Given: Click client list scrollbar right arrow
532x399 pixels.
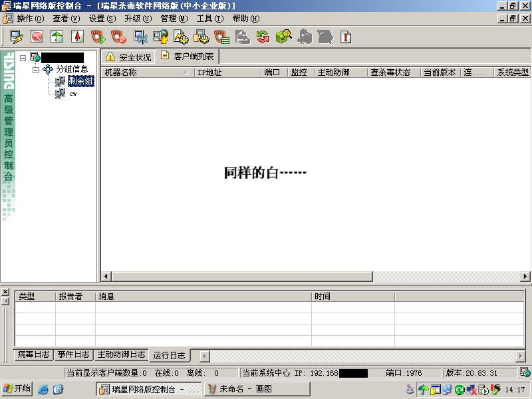Looking at the screenshot, I should tap(525, 276).
